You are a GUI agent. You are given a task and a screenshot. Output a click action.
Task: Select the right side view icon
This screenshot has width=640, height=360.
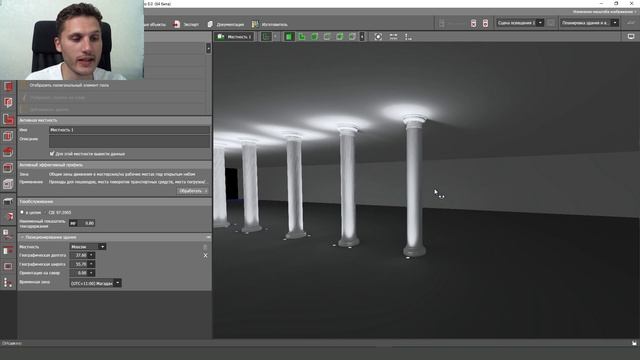click(x=327, y=37)
